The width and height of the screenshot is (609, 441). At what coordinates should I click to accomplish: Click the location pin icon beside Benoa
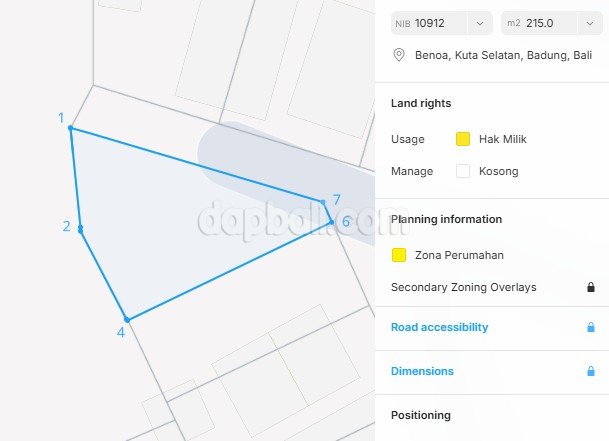[399, 55]
